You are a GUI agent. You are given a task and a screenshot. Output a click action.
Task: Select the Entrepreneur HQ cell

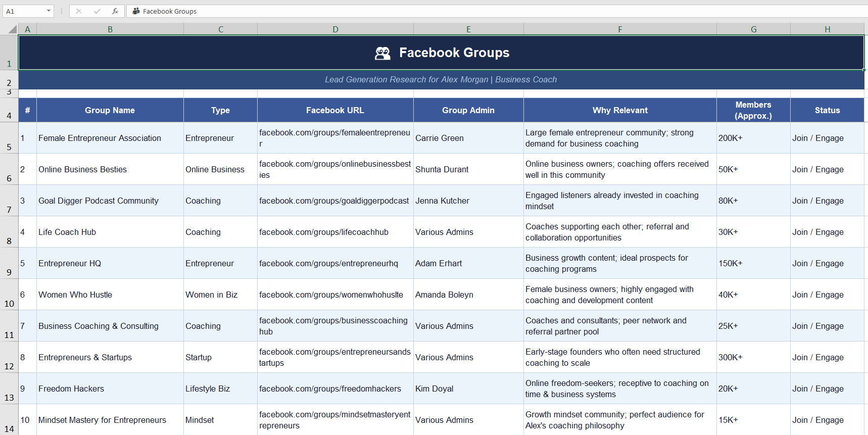[110, 263]
